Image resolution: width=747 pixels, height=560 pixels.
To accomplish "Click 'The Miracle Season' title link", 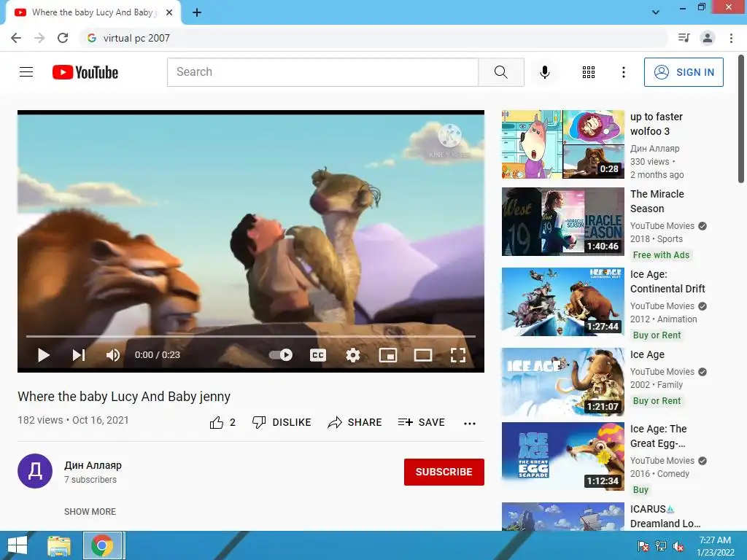I will tap(657, 201).
